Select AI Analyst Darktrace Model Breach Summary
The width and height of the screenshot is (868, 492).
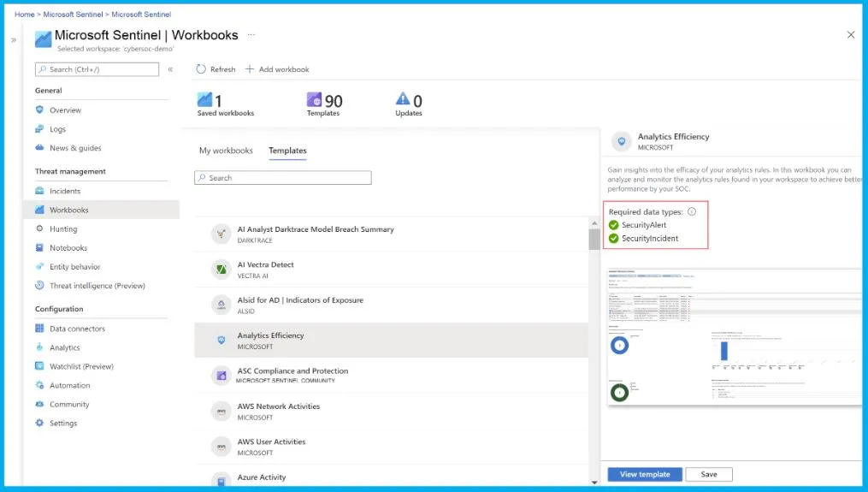click(x=391, y=234)
